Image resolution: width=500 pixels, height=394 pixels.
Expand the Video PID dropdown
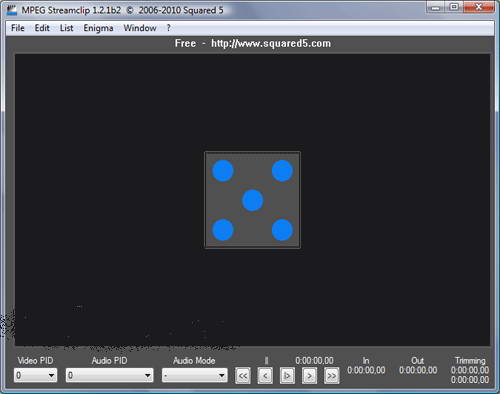pos(35,375)
